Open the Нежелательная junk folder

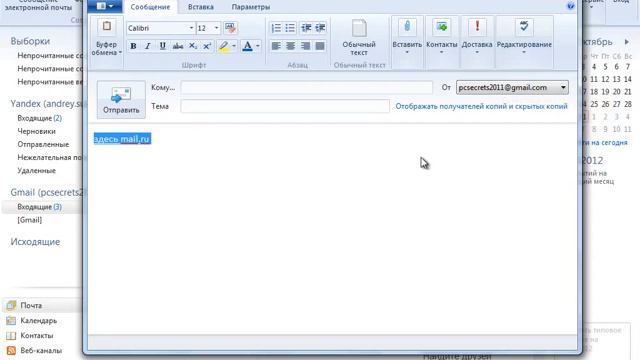(x=49, y=158)
